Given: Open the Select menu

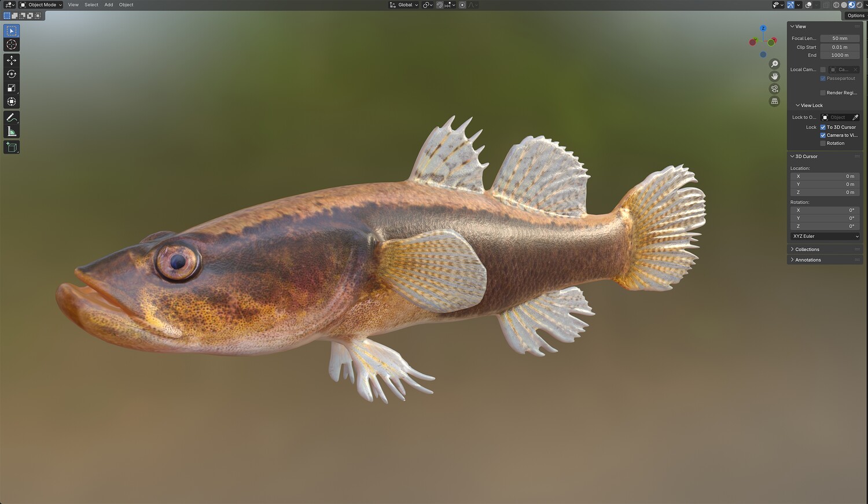Looking at the screenshot, I should 91,5.
